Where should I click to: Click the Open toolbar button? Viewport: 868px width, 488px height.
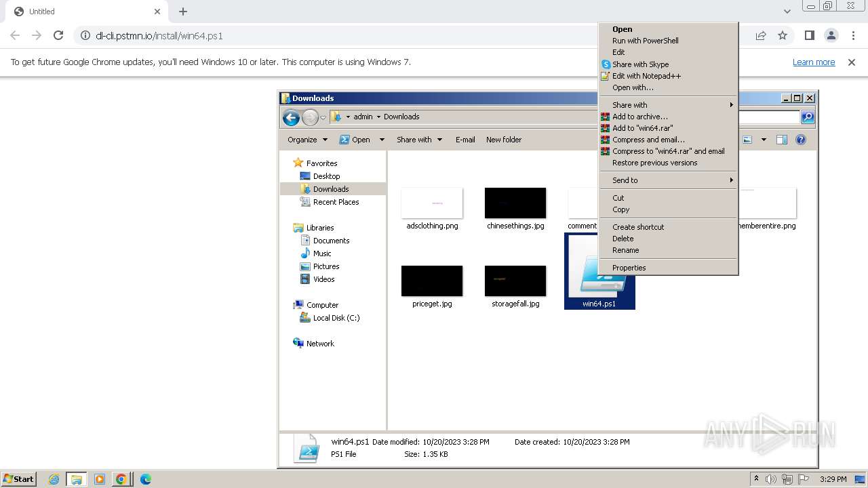click(355, 140)
